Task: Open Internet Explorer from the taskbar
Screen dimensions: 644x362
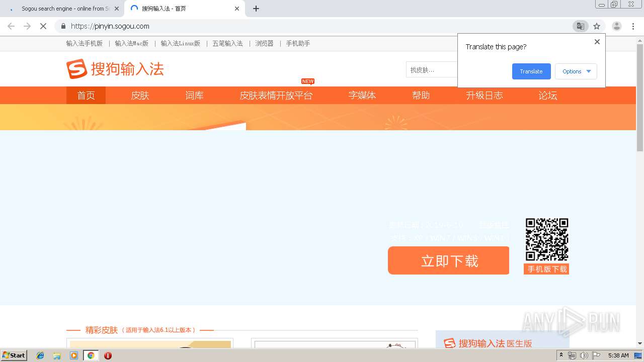Action: 40,355
